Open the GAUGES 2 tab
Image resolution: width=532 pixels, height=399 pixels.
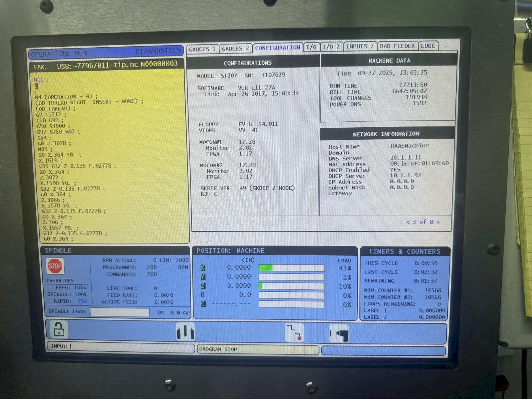(x=235, y=48)
